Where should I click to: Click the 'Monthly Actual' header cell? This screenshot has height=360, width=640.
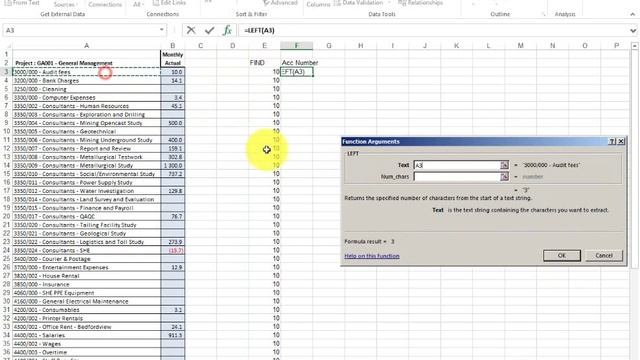click(x=173, y=59)
